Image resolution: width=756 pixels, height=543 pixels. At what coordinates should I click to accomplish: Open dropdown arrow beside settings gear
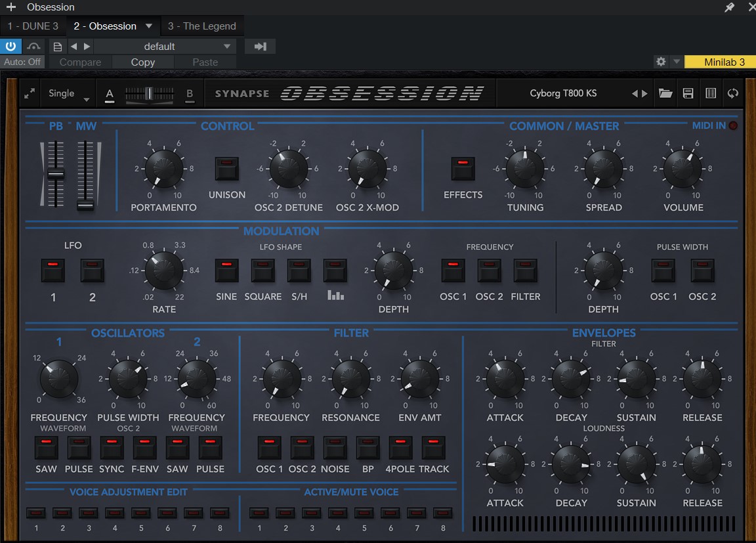tap(677, 62)
